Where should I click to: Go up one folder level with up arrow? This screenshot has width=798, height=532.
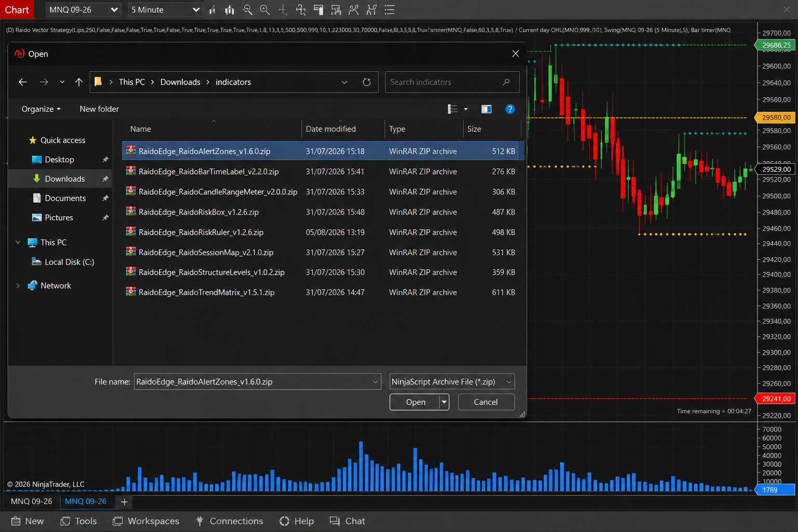pyautogui.click(x=79, y=82)
